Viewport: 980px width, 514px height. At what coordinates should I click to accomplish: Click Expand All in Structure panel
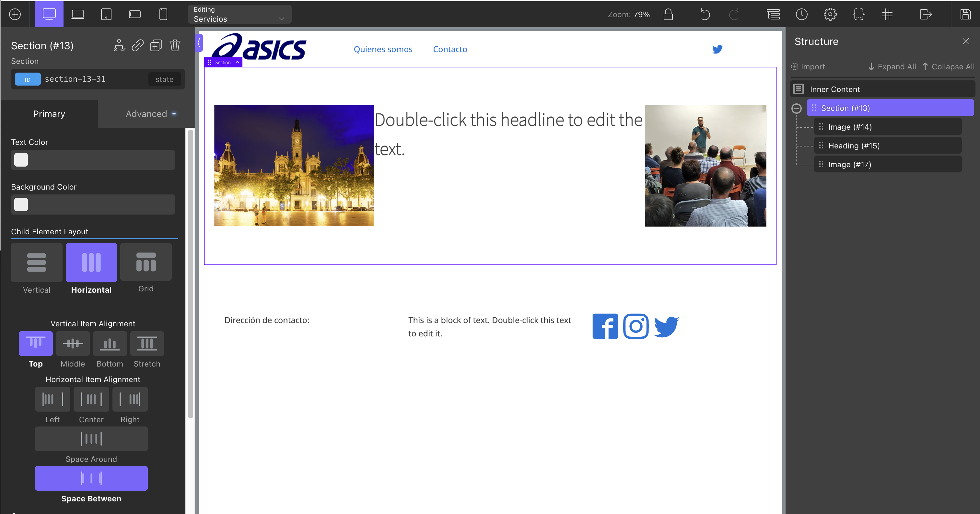coord(892,66)
